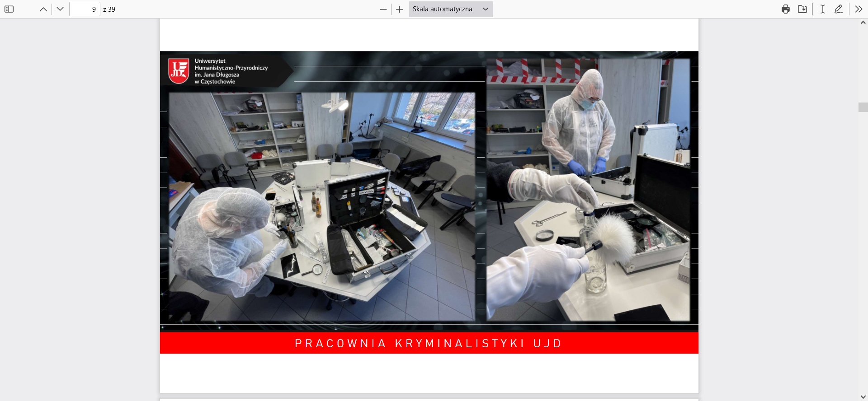Screen dimensions: 868x401
Task: Zoom in with the plus button
Action: tap(400, 9)
